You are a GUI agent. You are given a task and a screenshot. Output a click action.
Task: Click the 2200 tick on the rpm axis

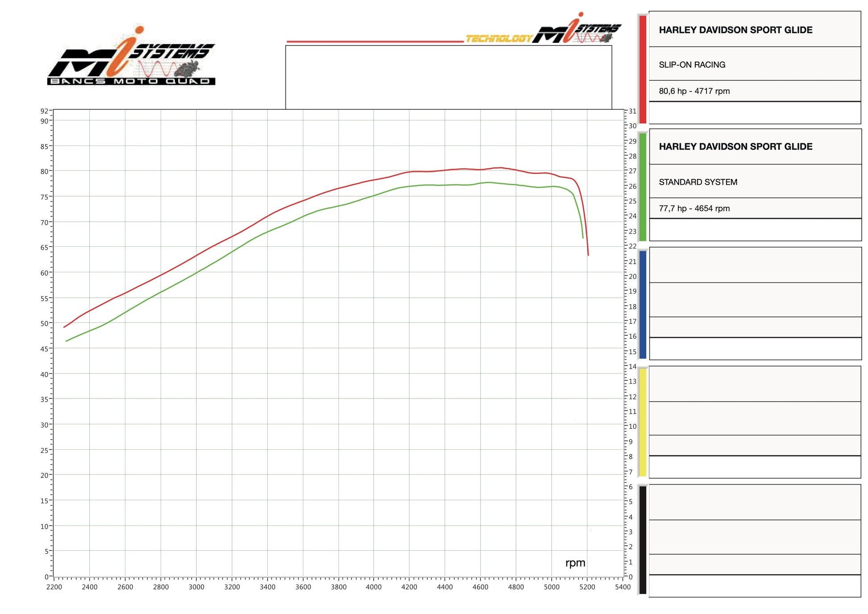pyautogui.click(x=54, y=587)
